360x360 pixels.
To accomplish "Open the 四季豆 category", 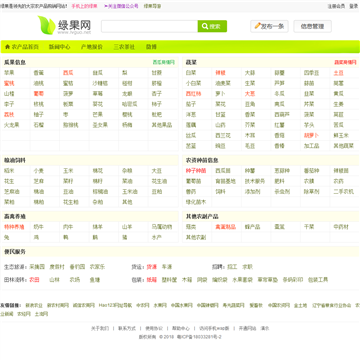I will [x=312, y=73].
